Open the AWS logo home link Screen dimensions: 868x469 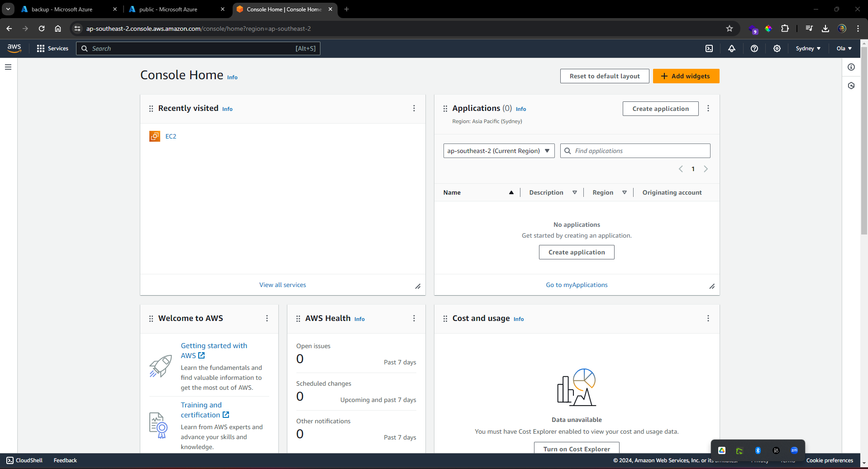tap(14, 48)
